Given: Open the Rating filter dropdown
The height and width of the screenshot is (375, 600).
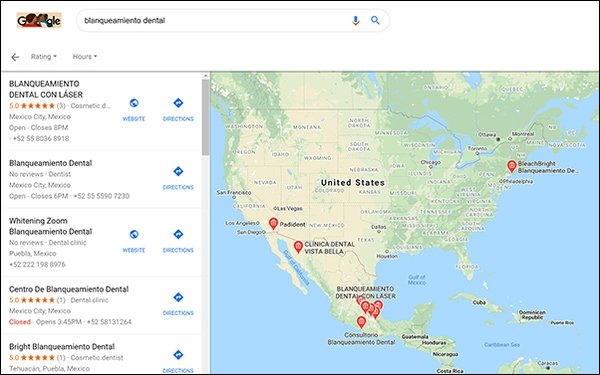Looking at the screenshot, I should [x=44, y=57].
